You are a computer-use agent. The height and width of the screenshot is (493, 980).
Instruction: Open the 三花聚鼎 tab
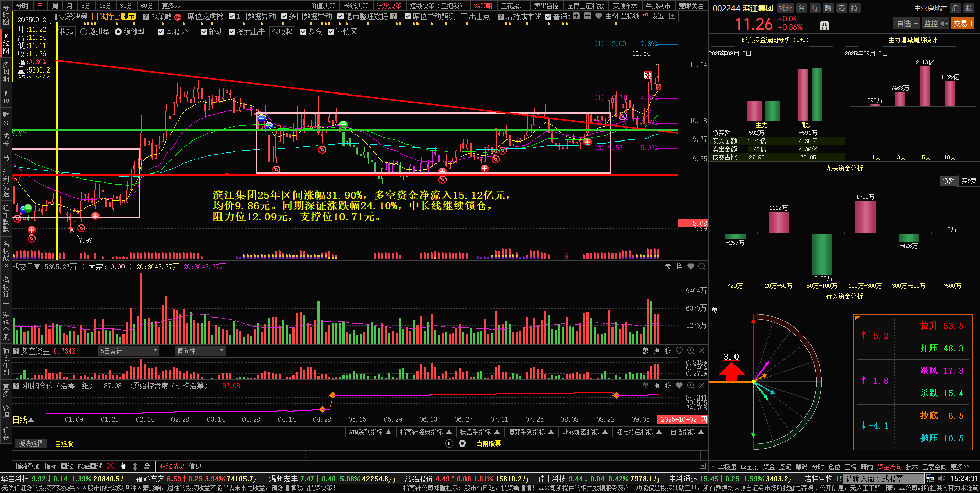click(513, 6)
